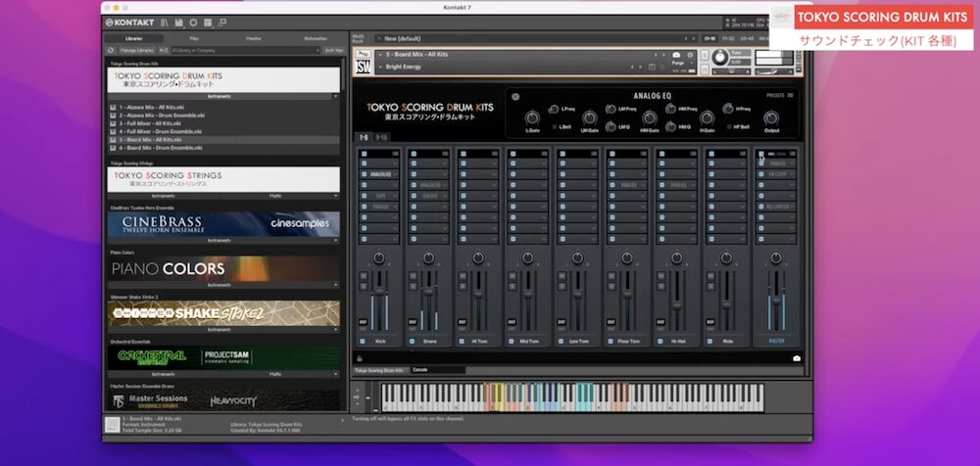Switch to the Monitor tab
Viewport: 980px width, 466px height.
coord(254,39)
